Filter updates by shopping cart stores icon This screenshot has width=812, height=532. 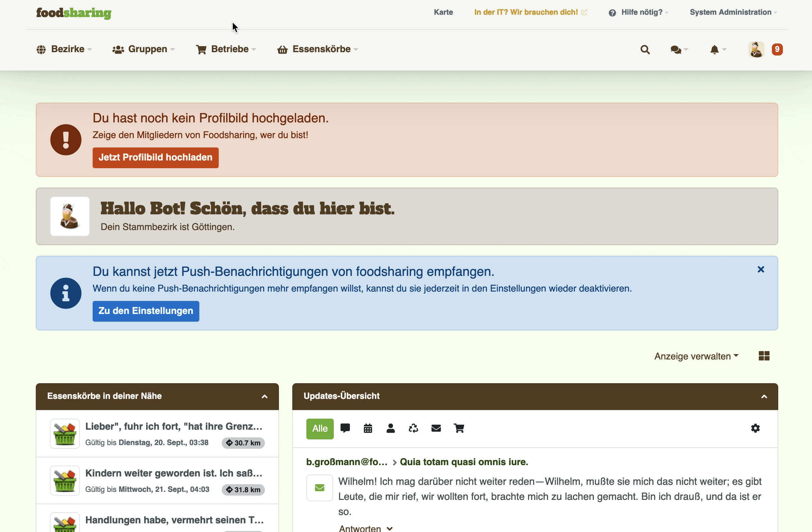(459, 428)
